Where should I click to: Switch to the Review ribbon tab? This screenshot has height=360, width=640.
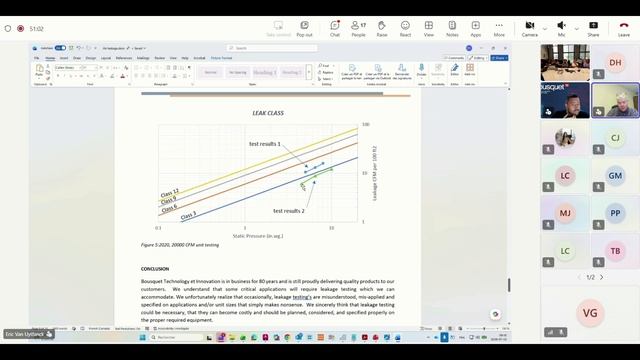click(160, 58)
